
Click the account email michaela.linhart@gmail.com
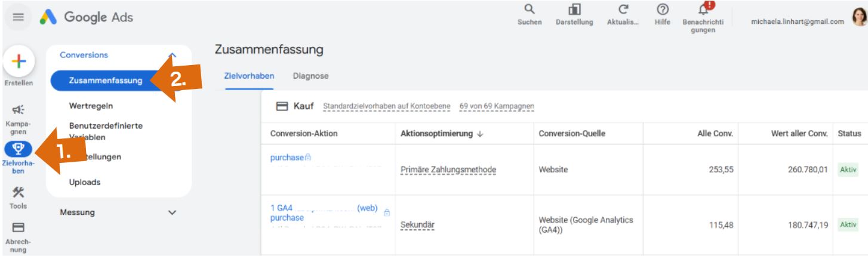(x=798, y=21)
